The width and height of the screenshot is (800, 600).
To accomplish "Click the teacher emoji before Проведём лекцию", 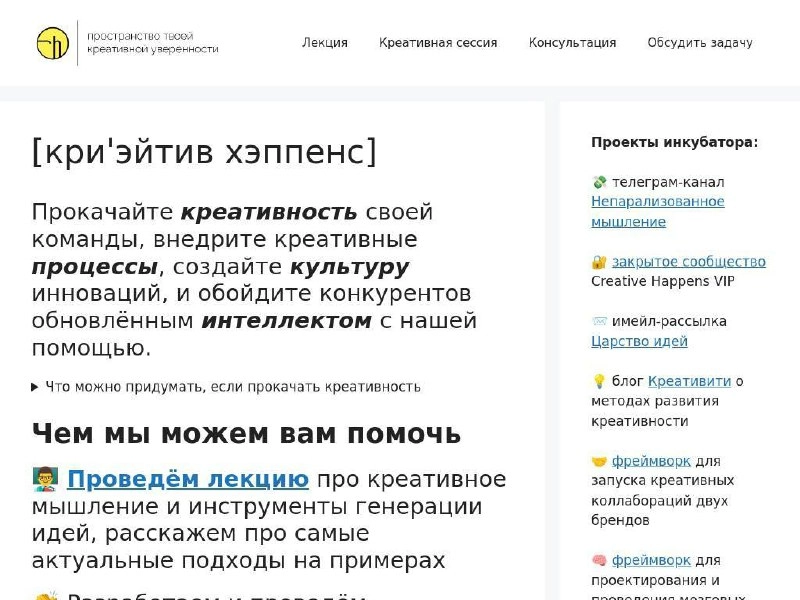I will (x=45, y=479).
